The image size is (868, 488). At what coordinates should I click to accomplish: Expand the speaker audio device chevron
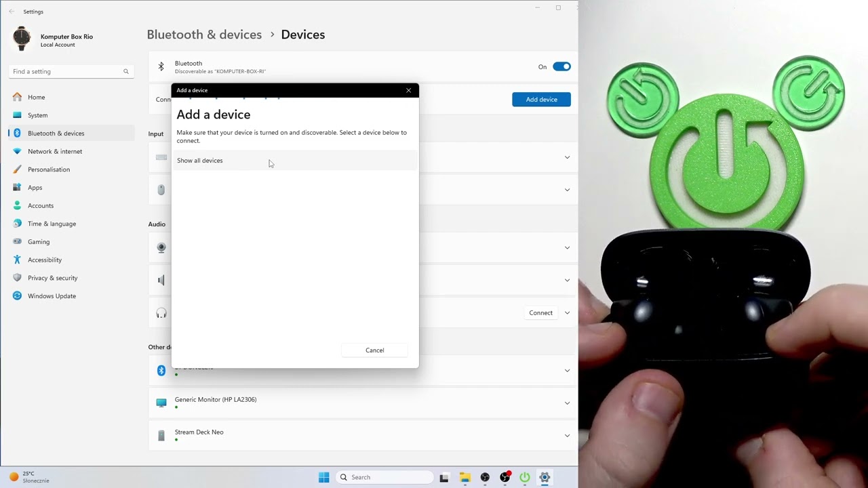pyautogui.click(x=567, y=280)
